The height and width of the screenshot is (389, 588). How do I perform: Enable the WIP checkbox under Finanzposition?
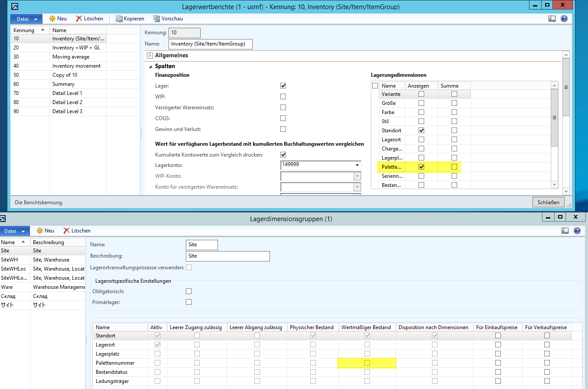(283, 97)
